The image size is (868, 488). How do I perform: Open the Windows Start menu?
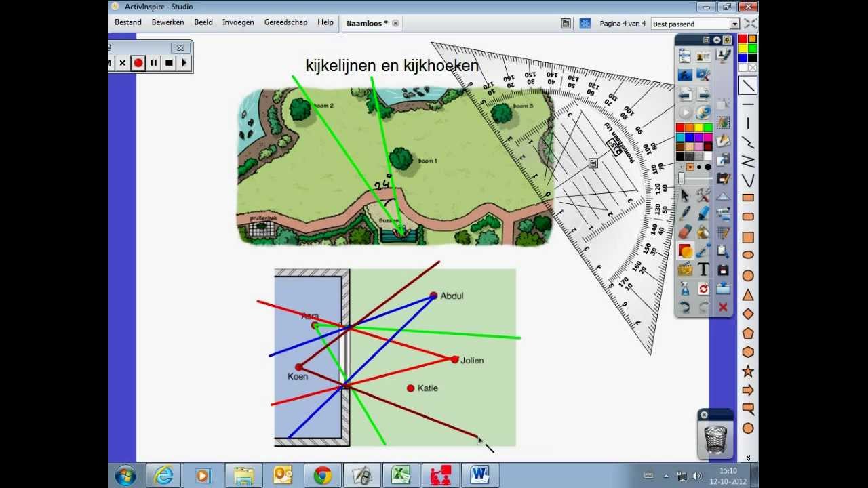125,476
